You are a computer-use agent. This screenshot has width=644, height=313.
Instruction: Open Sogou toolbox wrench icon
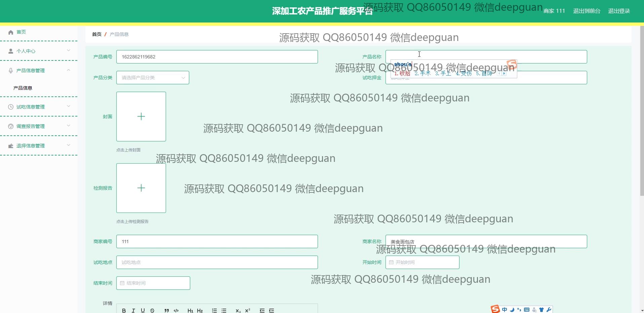[x=549, y=310]
